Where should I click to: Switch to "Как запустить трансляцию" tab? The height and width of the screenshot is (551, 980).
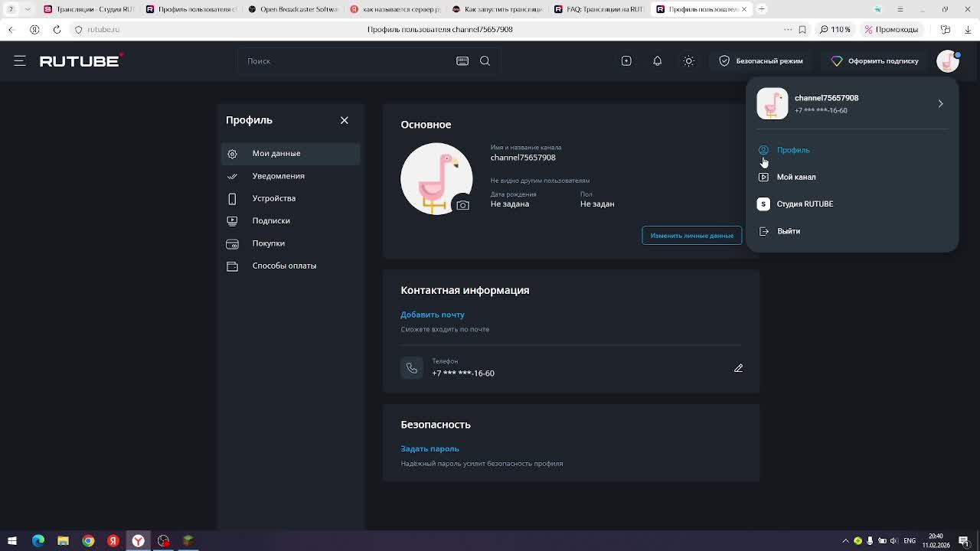point(497,9)
